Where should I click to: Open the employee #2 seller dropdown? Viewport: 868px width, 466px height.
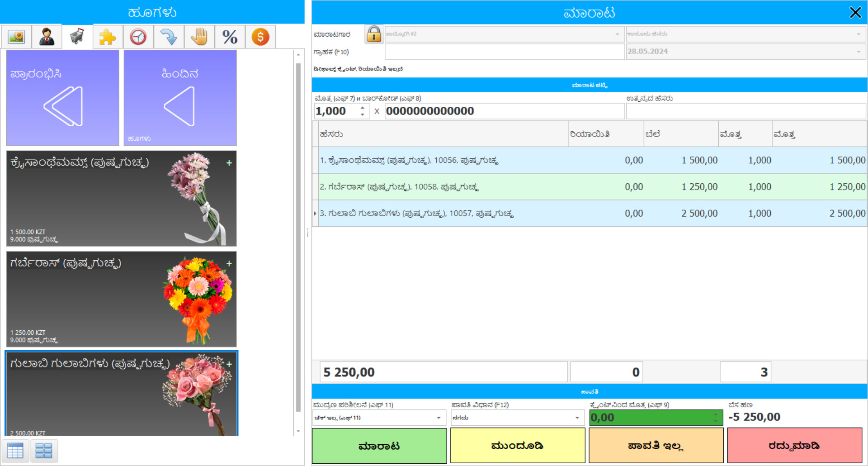[x=505, y=34]
